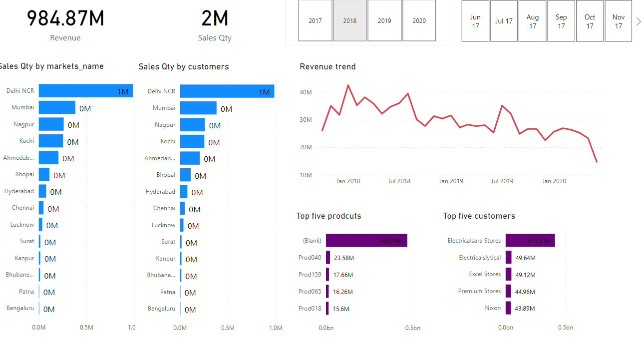This screenshot has height=344, width=644.
Task: Select the Electricalsara Stores bar
Action: (530, 240)
